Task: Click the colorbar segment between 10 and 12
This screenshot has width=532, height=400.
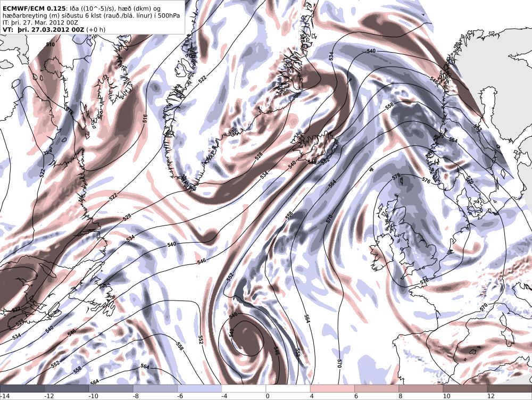Action: (x=465, y=388)
